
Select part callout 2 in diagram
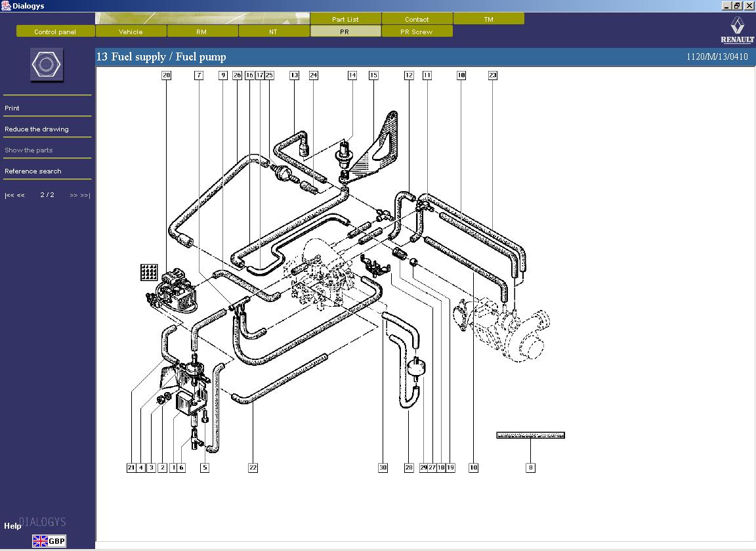pos(163,468)
